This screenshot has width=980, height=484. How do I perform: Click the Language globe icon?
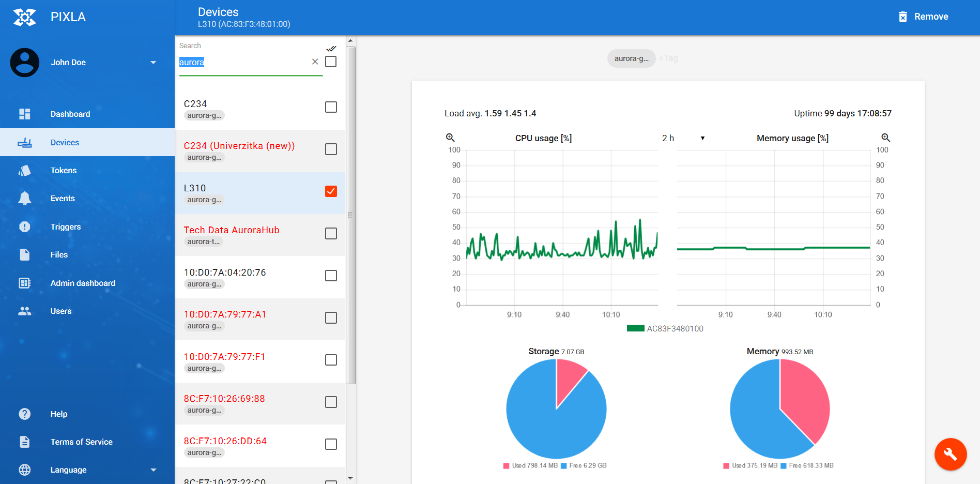(x=25, y=470)
